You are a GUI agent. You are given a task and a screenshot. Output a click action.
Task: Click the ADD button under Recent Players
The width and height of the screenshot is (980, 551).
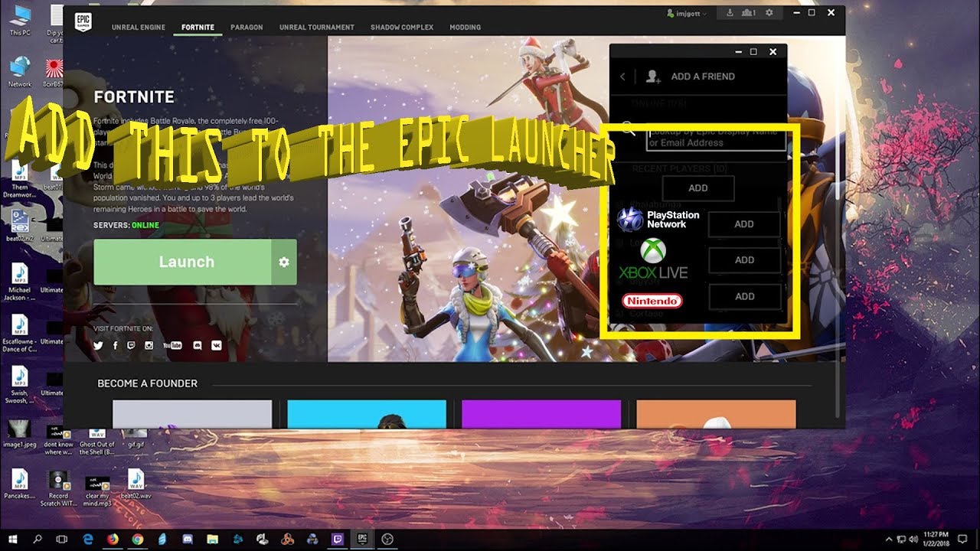pyautogui.click(x=698, y=188)
